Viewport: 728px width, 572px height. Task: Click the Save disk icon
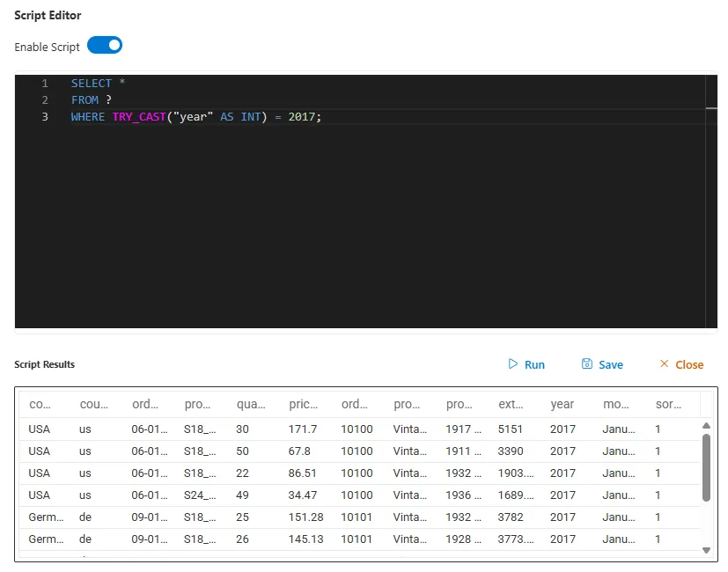(587, 364)
